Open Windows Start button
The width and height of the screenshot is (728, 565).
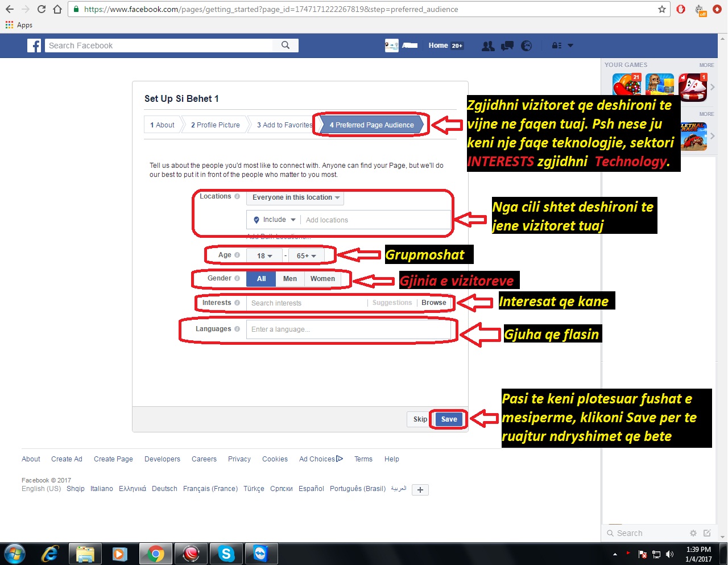click(14, 553)
